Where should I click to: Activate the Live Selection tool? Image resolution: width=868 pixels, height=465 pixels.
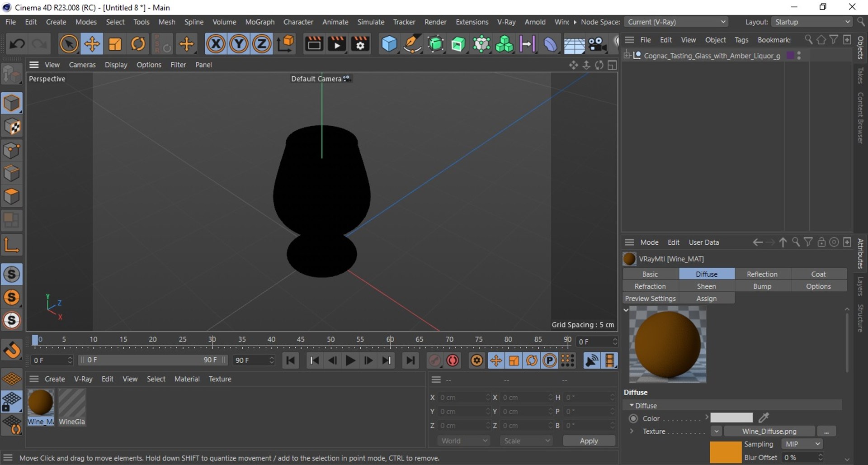click(x=69, y=44)
